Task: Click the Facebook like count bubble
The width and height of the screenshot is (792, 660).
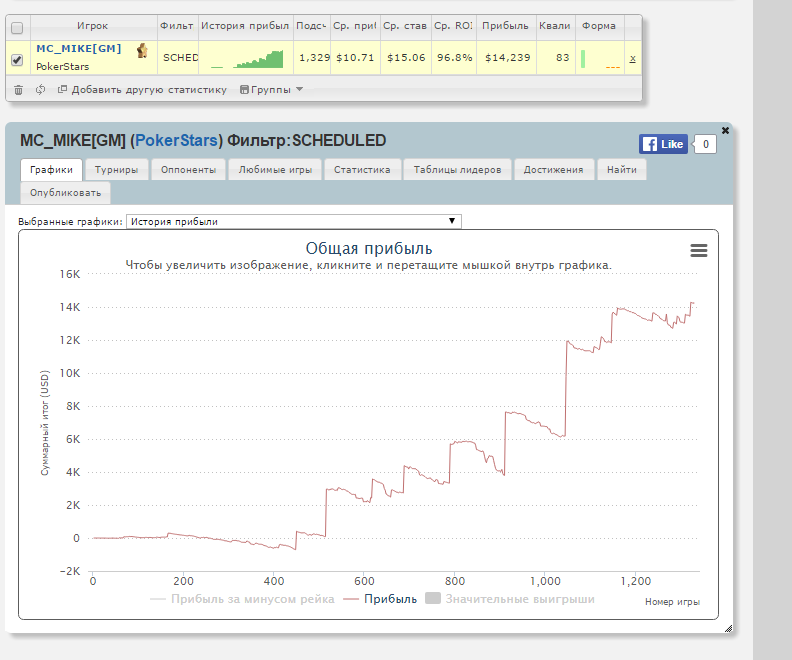Action: click(x=705, y=144)
